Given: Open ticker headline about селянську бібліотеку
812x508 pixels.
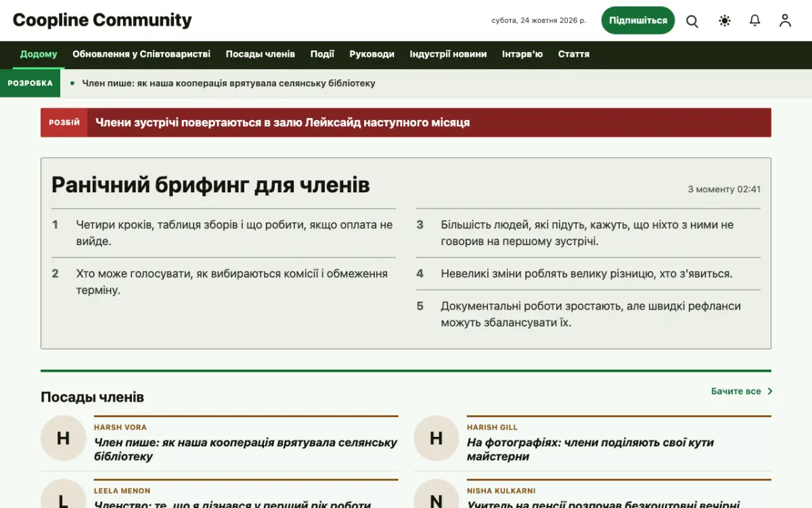Looking at the screenshot, I should [229, 83].
